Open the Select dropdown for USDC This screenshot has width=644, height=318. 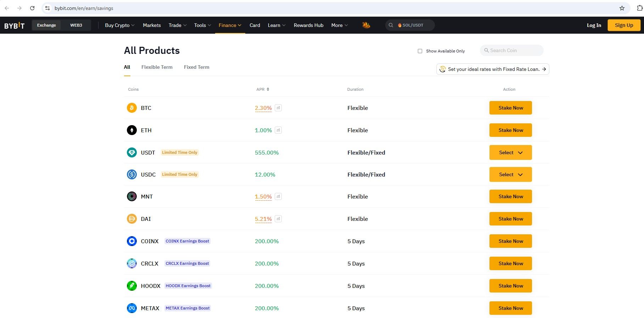tap(510, 174)
